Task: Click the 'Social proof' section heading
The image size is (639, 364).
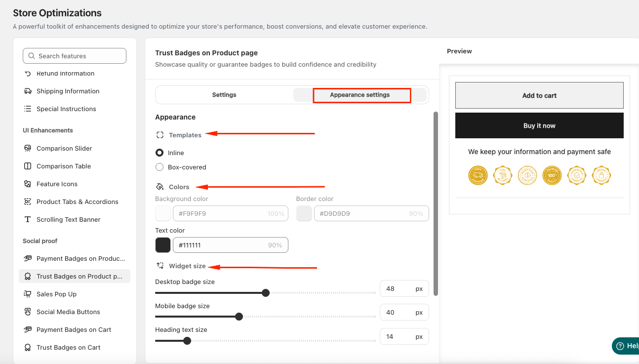Action: 40,241
